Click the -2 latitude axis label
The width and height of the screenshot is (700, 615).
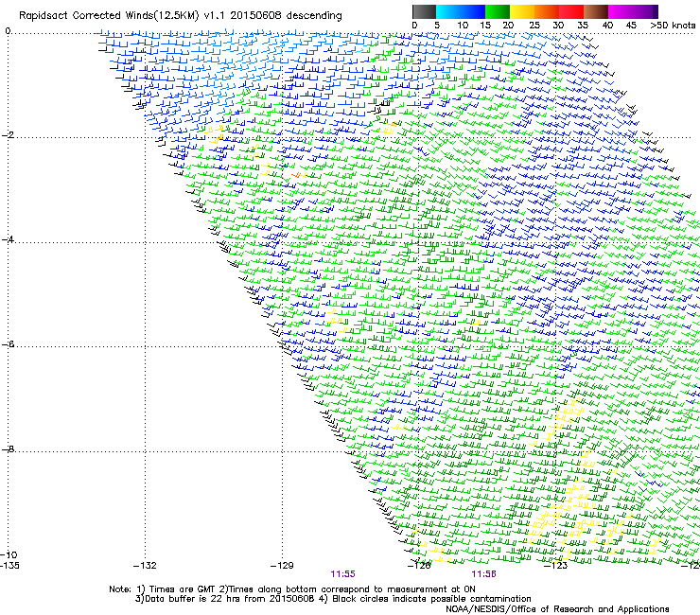[x=8, y=134]
